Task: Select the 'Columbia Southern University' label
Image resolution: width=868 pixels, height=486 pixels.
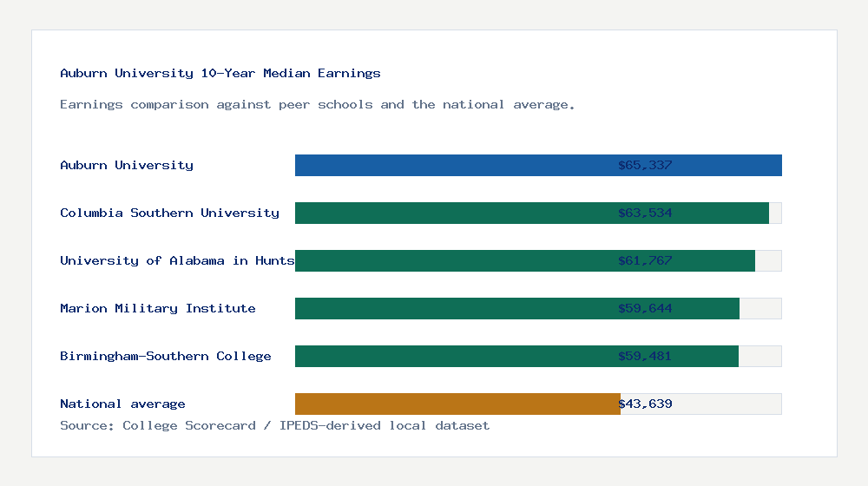Action: (169, 213)
